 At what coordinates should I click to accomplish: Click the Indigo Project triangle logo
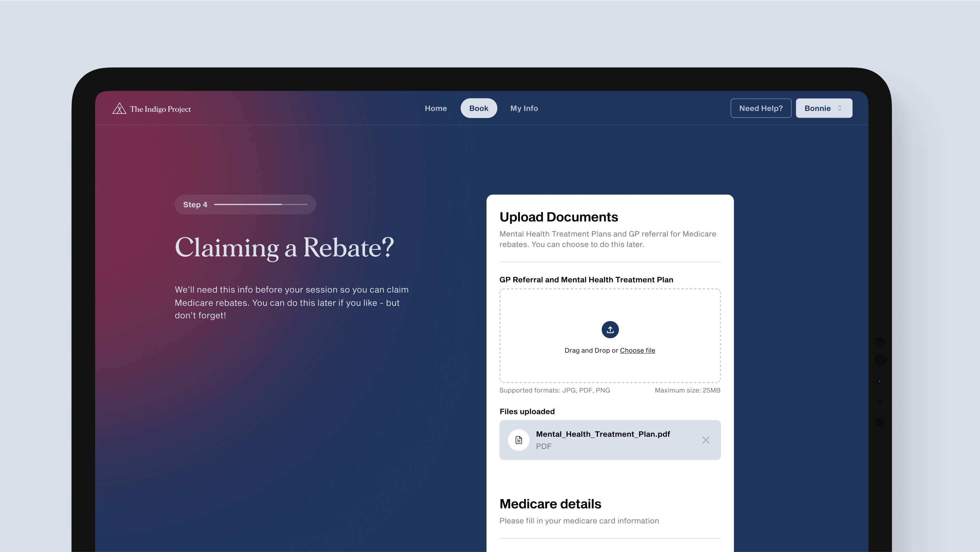coord(119,109)
